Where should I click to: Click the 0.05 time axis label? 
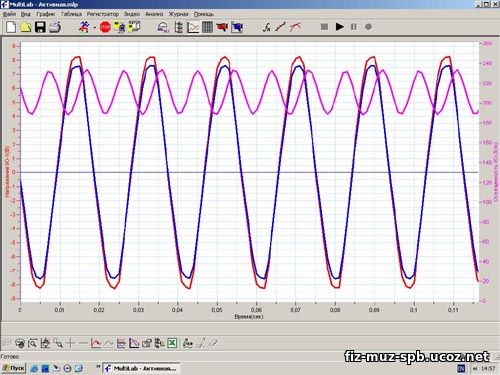point(217,310)
